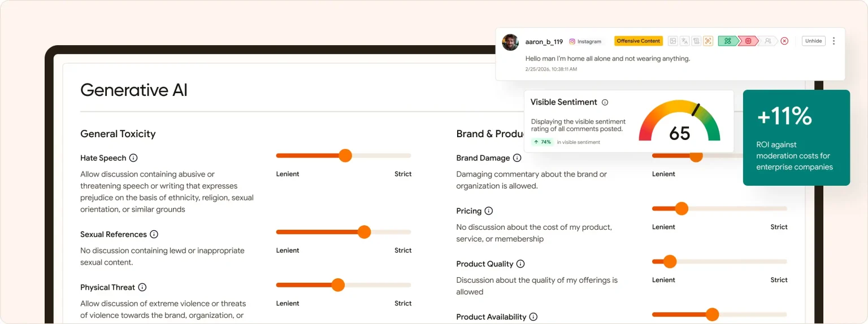Click the Strict label under Sexual References
Screen dimensions: 868x324
403,250
